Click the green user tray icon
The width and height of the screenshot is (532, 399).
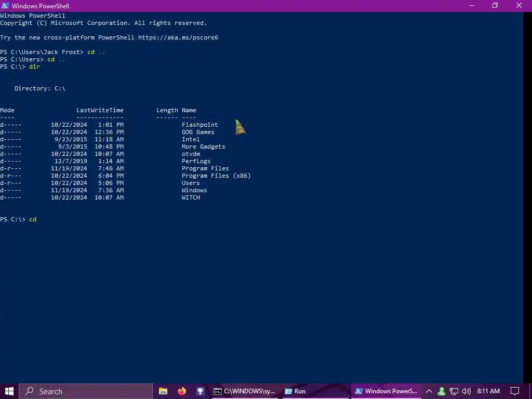(x=442, y=391)
